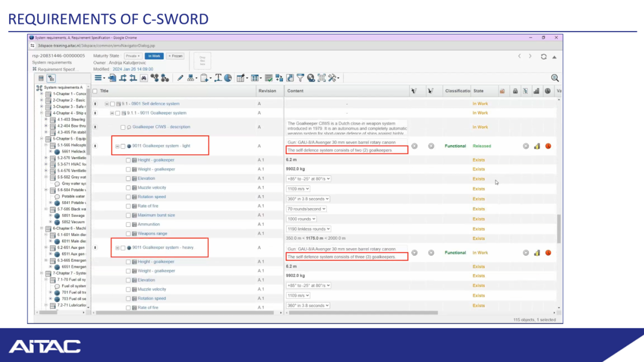
Task: Click the binoculars find icon in toolbar
Action: click(144, 78)
